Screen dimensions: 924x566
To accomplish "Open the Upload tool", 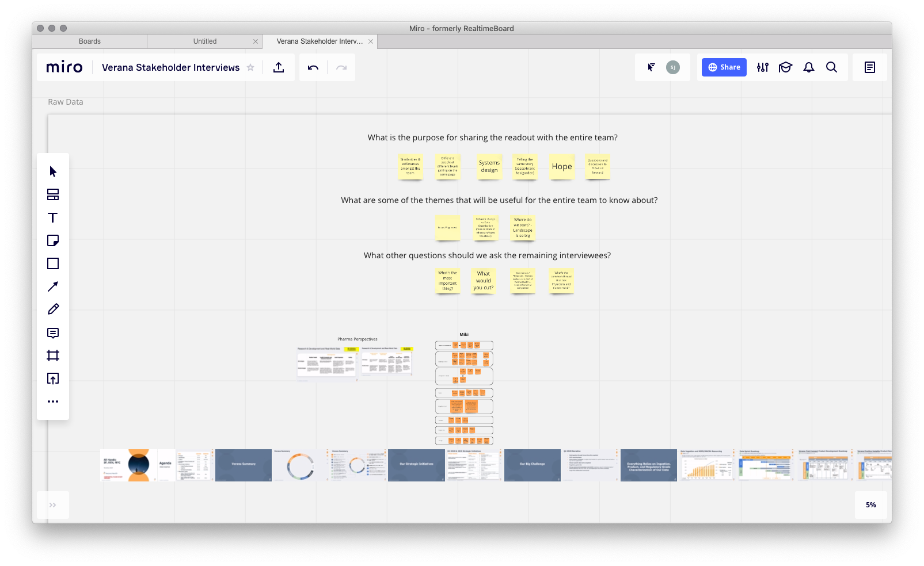I will tap(53, 378).
